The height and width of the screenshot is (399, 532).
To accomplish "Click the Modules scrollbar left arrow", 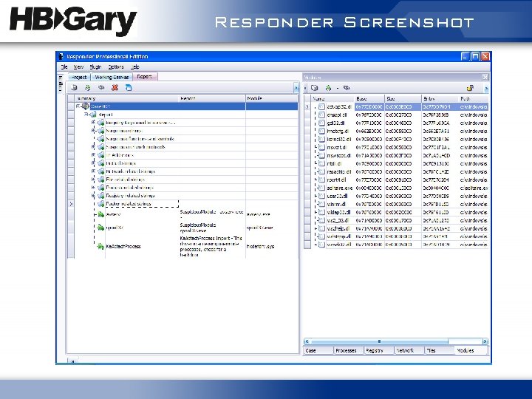I will coord(307,341).
